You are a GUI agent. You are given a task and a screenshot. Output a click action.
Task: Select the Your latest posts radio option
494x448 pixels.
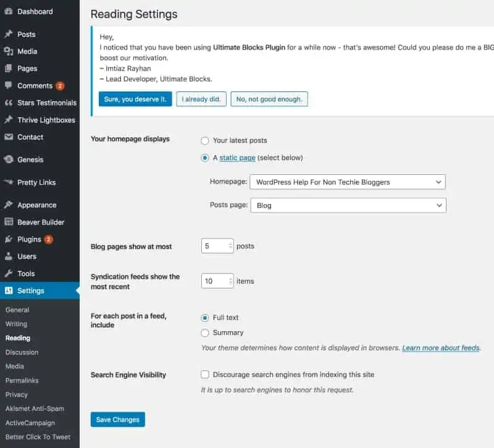point(204,140)
